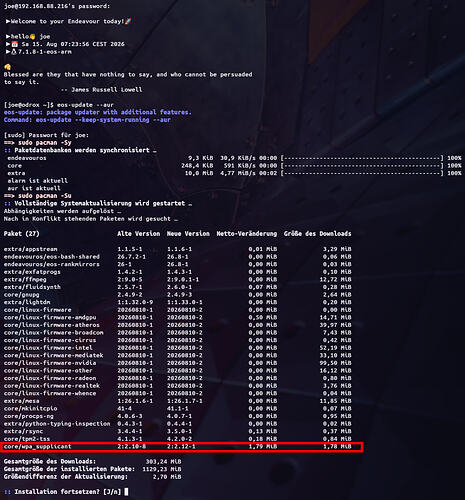Select the core/linux-firmware-nvidia package name
Viewport: 465px width, 500px height.
pos(50,363)
